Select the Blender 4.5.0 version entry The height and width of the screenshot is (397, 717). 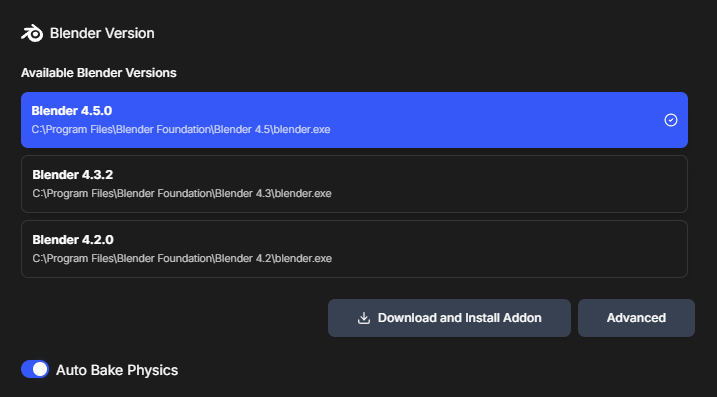pos(354,120)
